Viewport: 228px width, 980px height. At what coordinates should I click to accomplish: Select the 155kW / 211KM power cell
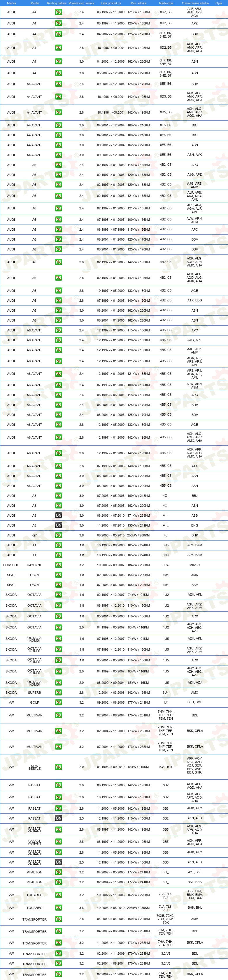tap(138, 525)
